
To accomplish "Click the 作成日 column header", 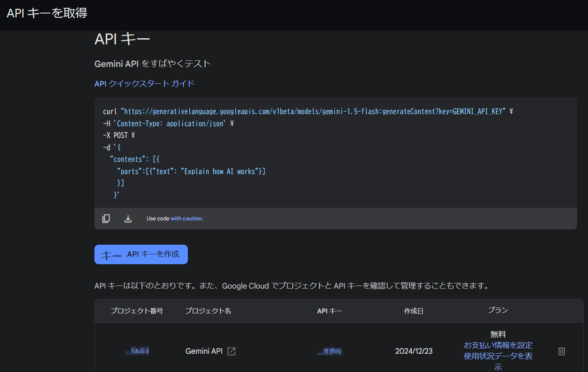I will pos(414,311).
